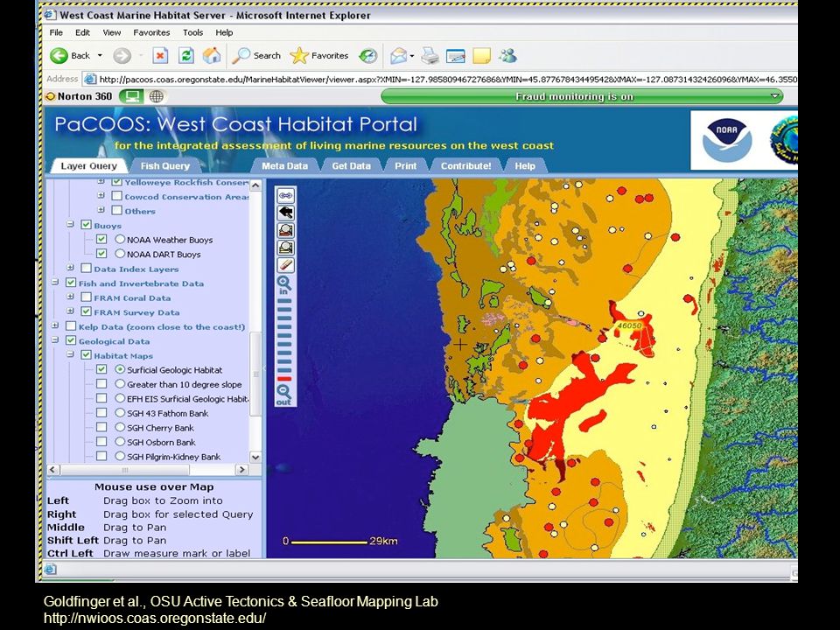Click the portal Help tab
Screen dimensions: 840x630
(525, 166)
